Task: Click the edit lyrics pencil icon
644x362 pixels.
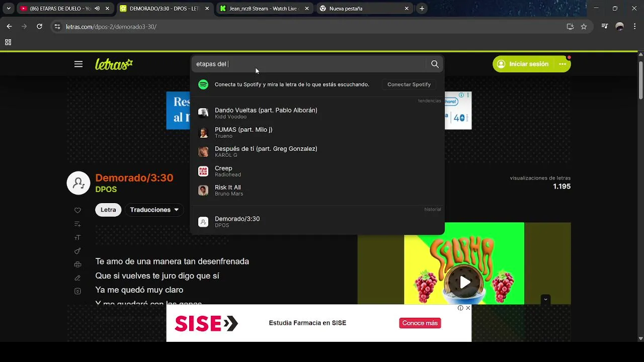Action: [77, 278]
